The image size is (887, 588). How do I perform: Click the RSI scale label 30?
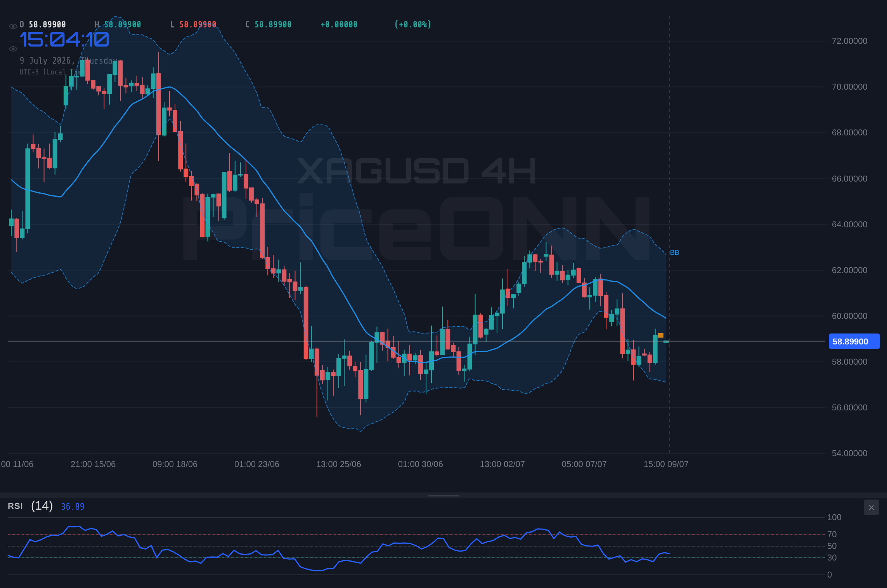(x=832, y=558)
